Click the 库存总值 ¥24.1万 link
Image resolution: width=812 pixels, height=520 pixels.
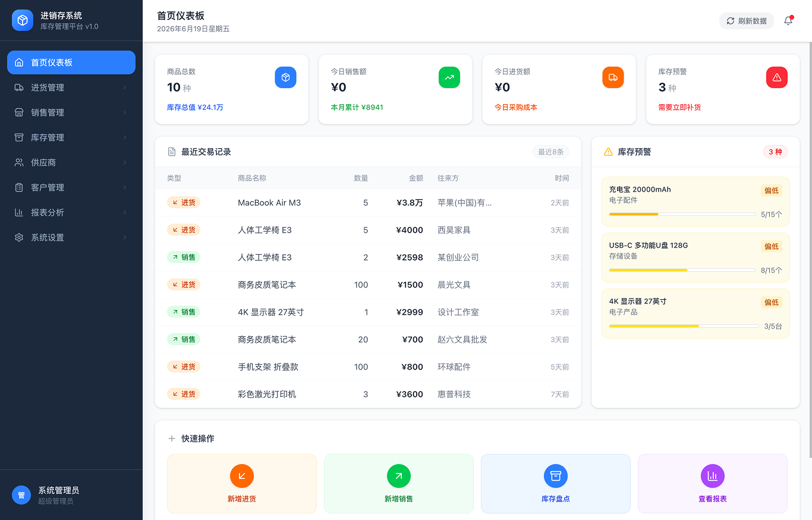click(195, 108)
